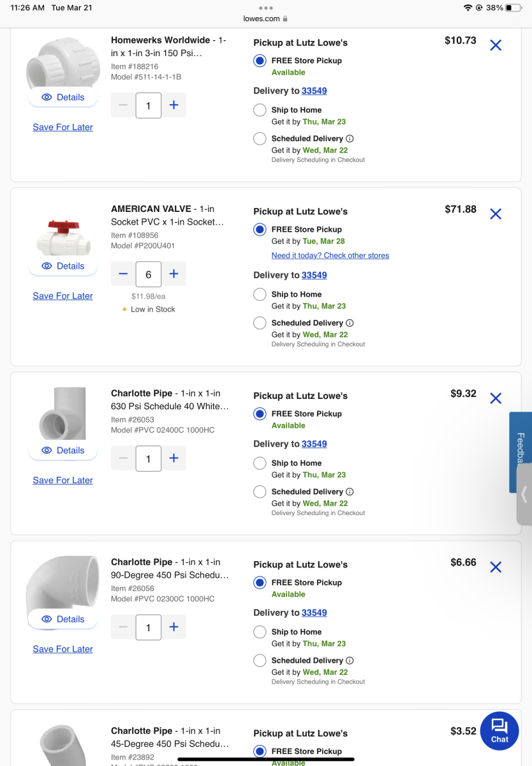Remove the AMERICAN VALVE item from cart
532x766 pixels.
click(x=496, y=214)
